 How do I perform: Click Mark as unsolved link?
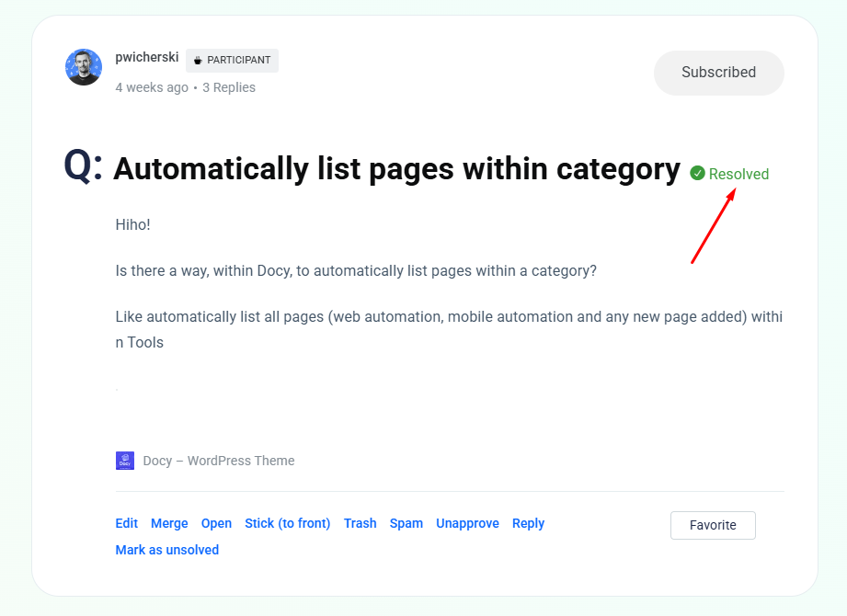[x=166, y=550]
